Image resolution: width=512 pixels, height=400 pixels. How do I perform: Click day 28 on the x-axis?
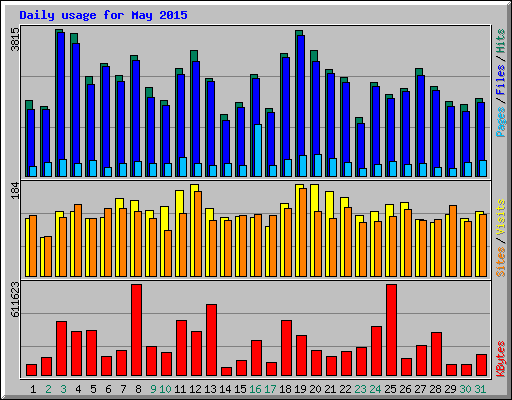point(435,389)
